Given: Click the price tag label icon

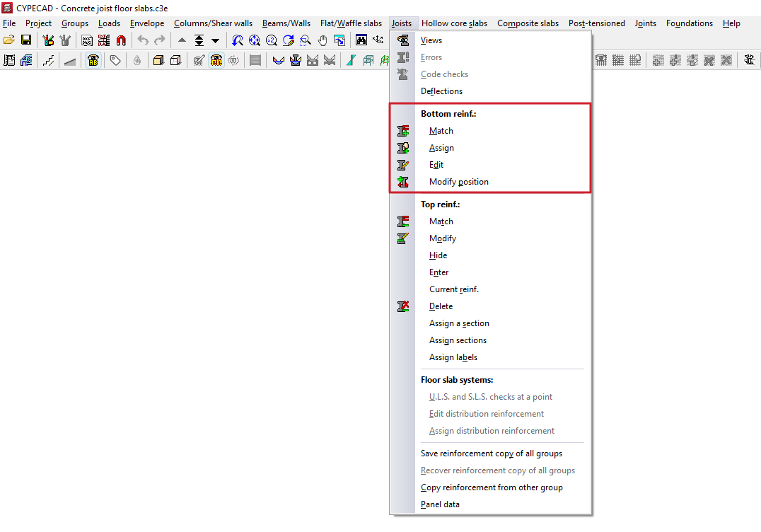Looking at the screenshot, I should point(115,60).
